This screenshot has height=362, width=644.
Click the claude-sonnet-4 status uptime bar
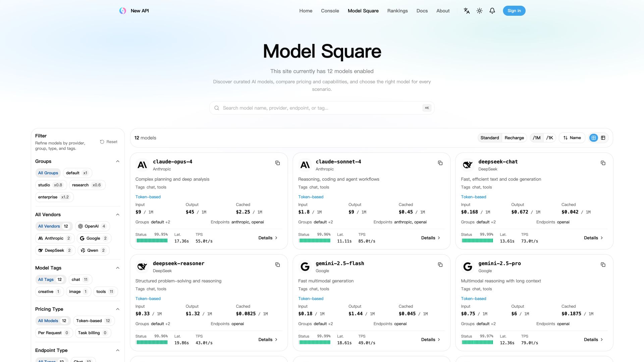[x=315, y=241]
